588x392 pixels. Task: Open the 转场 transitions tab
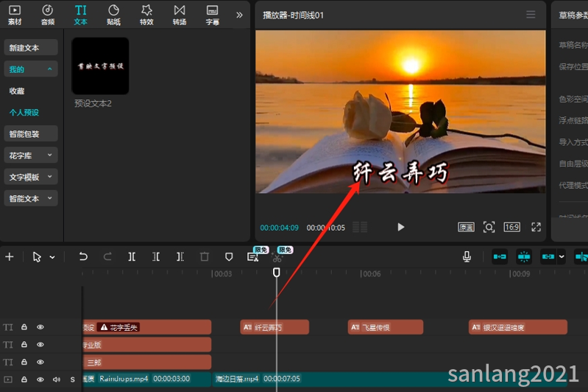click(180, 15)
